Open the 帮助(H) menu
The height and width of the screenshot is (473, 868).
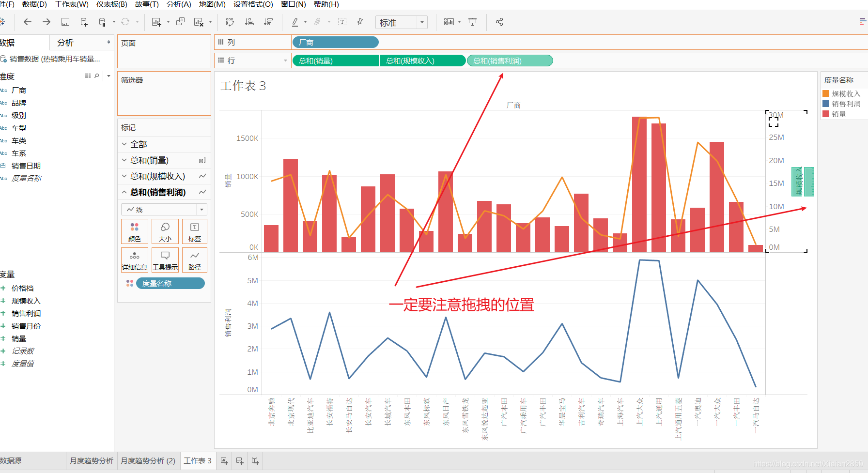click(x=326, y=4)
